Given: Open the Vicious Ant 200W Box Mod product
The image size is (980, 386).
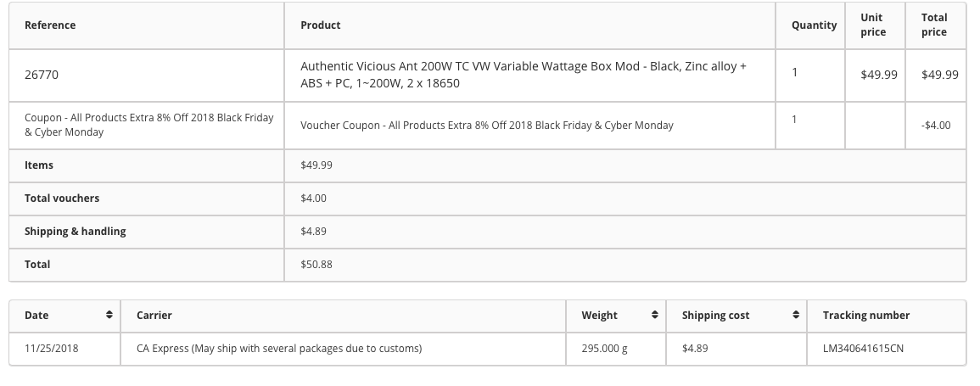Looking at the screenshot, I should 524,75.
